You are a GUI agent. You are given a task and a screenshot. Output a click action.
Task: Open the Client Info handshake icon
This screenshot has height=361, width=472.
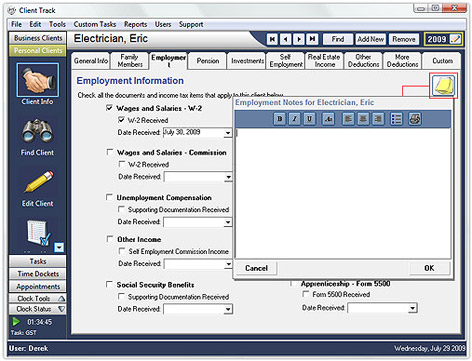click(37, 80)
